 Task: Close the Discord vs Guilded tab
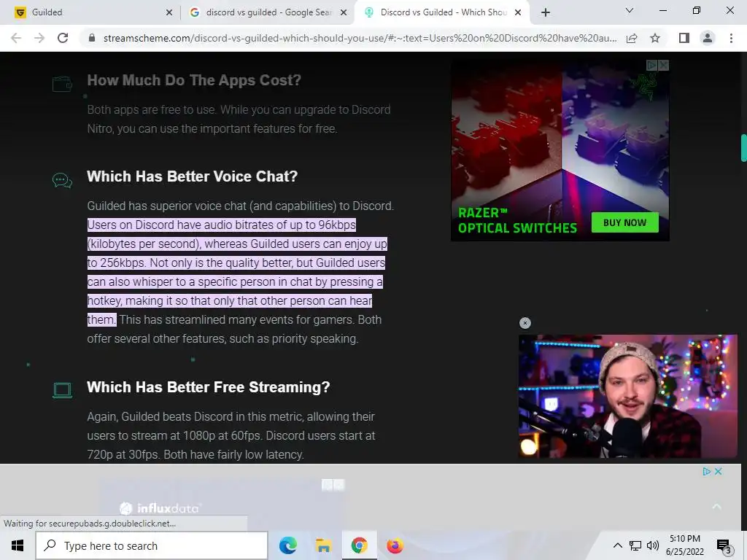[518, 13]
